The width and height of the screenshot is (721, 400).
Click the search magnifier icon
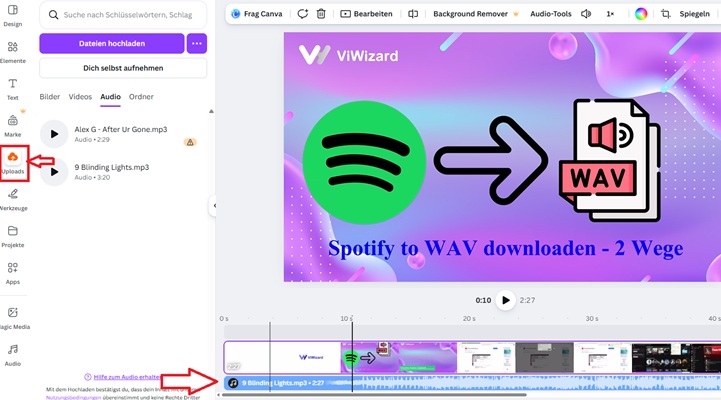(53, 15)
